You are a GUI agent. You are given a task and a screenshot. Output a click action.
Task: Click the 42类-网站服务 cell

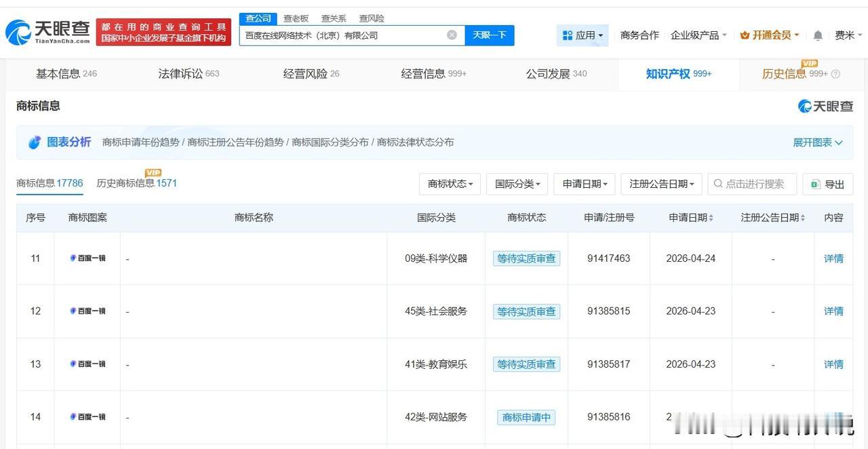point(436,417)
